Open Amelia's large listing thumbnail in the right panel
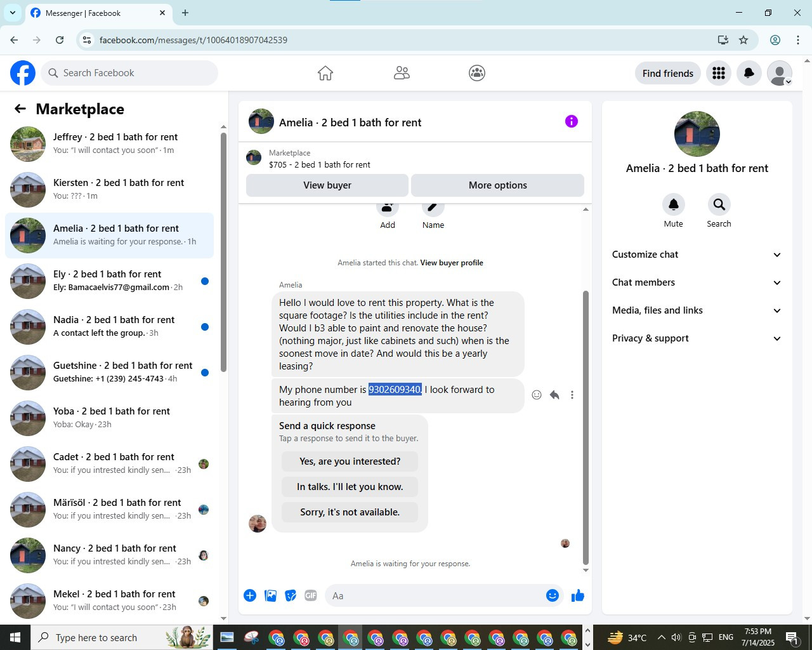 pos(697,134)
